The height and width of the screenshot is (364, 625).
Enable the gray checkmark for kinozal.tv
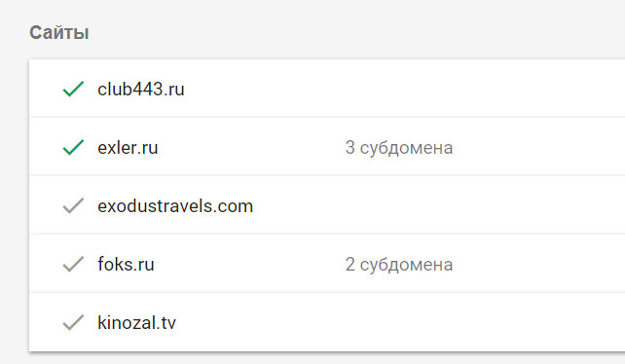[73, 322]
